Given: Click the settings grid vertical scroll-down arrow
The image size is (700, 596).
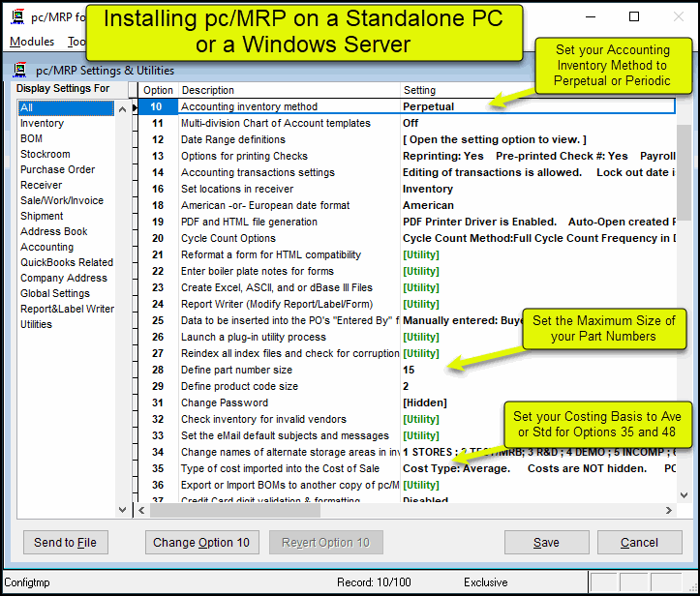Looking at the screenshot, I should tap(684, 495).
